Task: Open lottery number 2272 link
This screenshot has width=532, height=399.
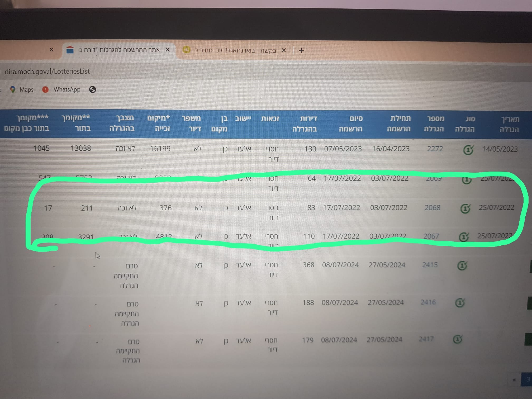Action: pyautogui.click(x=435, y=149)
